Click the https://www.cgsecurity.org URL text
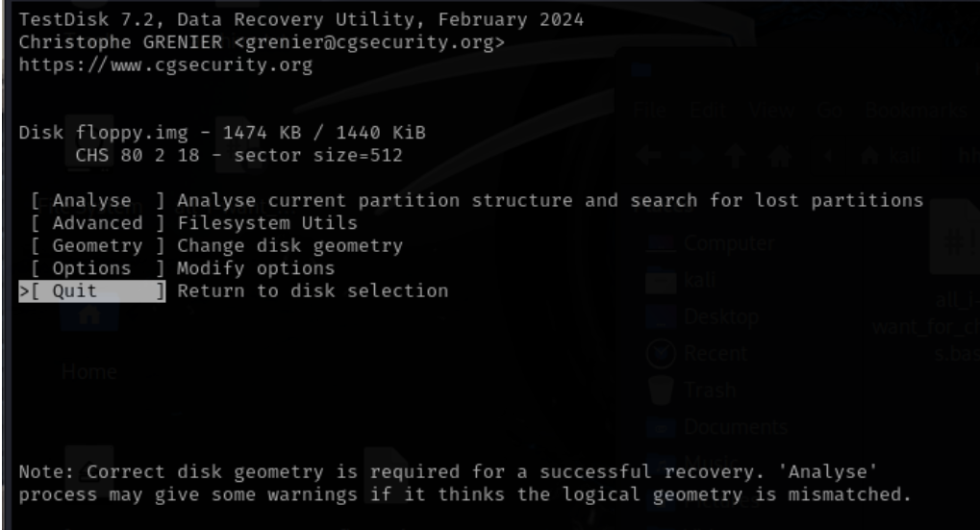This screenshot has height=530, width=980. pyautogui.click(x=165, y=65)
